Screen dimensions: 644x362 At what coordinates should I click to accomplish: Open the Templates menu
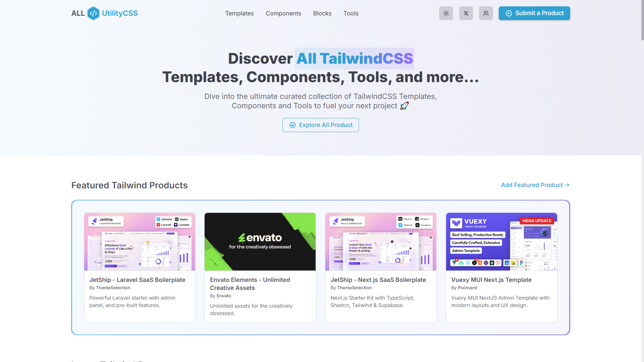point(239,13)
